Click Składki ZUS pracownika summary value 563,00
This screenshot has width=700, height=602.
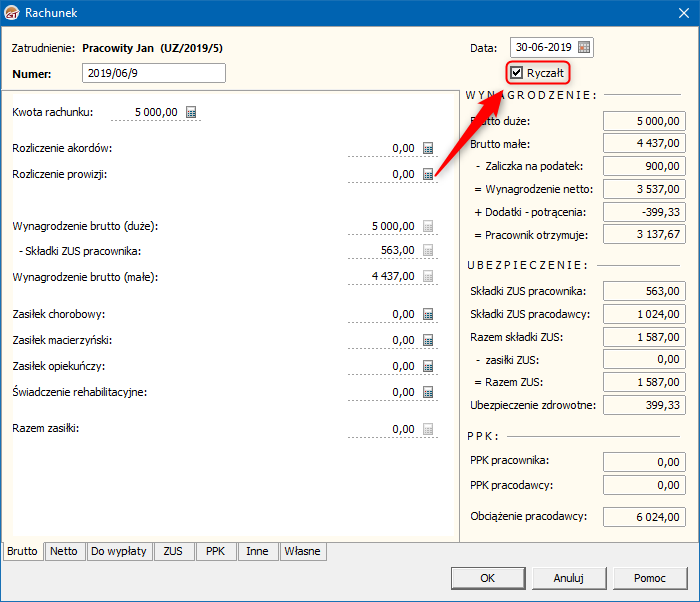(x=644, y=291)
